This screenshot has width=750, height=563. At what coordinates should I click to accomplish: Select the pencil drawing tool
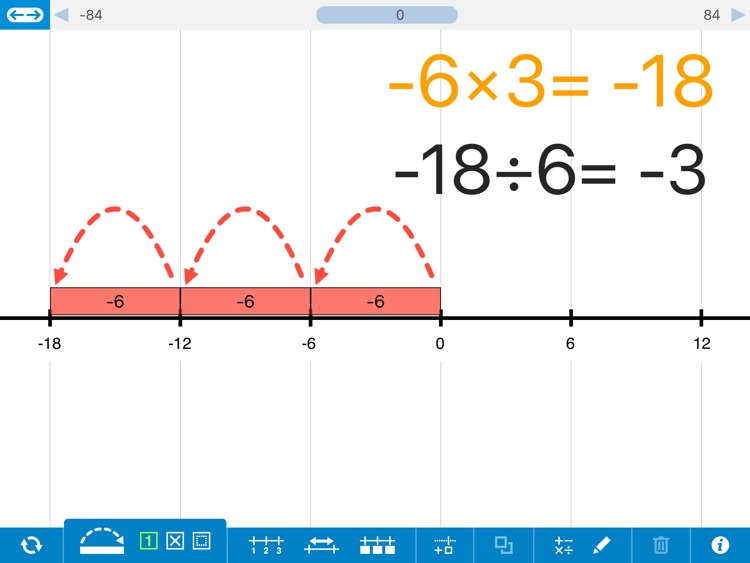tap(601, 545)
